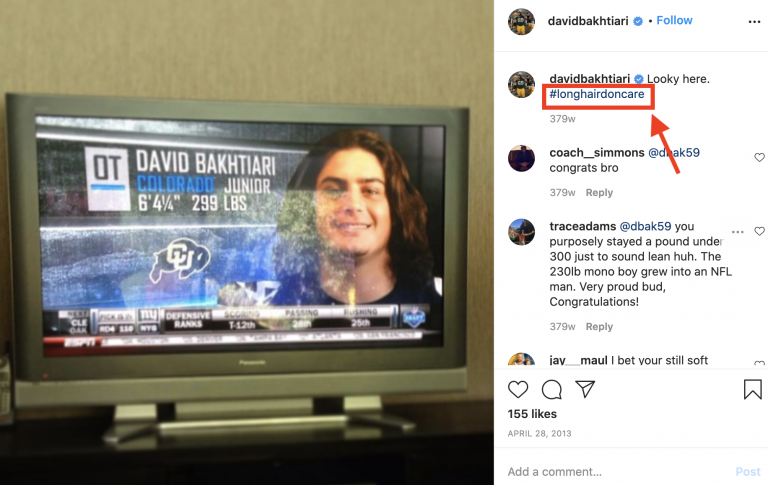Image resolution: width=768 pixels, height=485 pixels.
Task: Open options for traceadams' comment
Action: [738, 232]
